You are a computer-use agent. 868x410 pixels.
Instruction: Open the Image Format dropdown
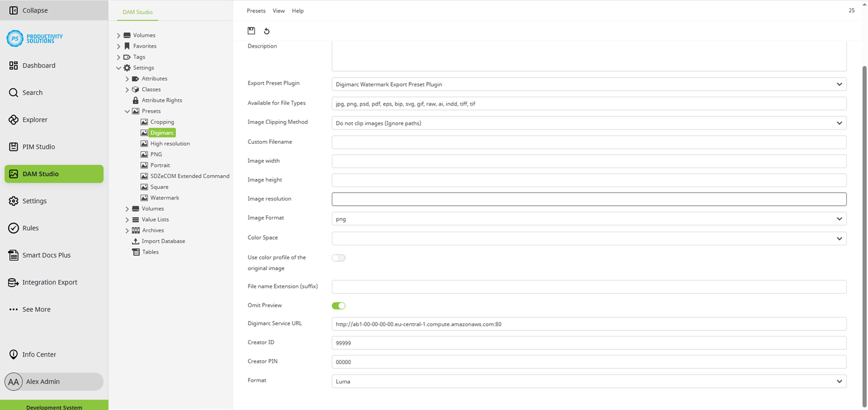tap(588, 218)
